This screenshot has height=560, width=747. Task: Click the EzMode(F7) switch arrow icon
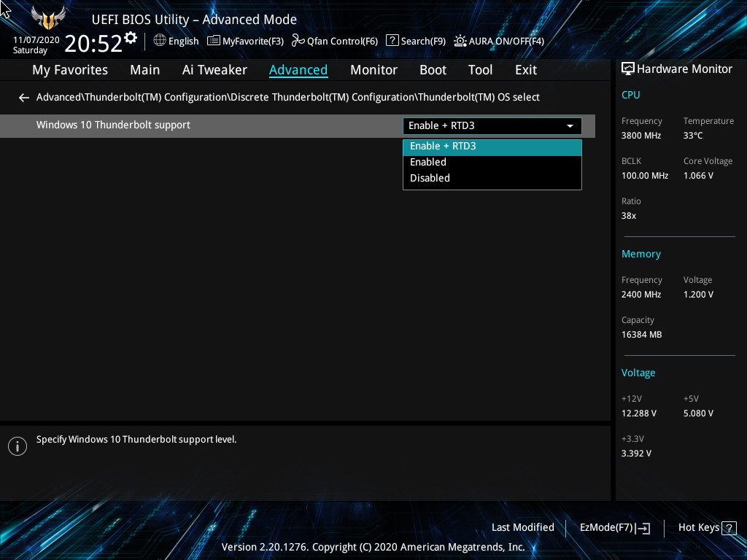(643, 528)
